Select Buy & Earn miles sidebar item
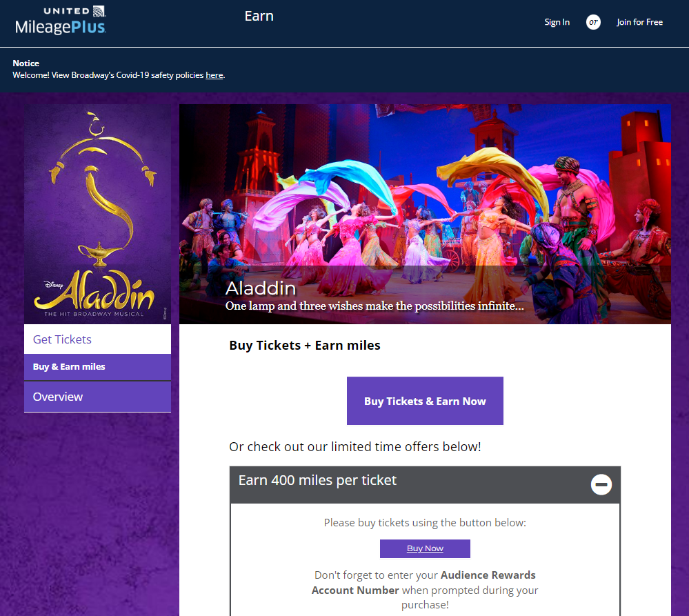This screenshot has width=689, height=616. click(97, 367)
